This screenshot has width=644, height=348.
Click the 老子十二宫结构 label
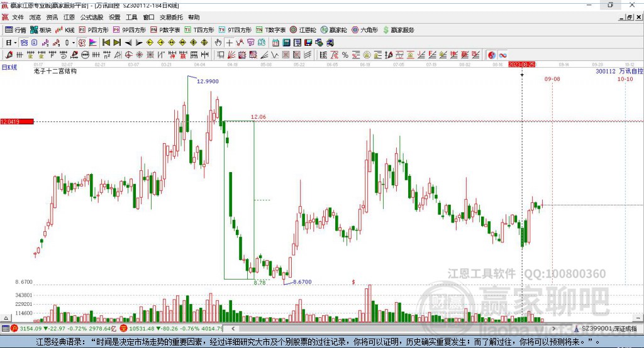(x=55, y=71)
